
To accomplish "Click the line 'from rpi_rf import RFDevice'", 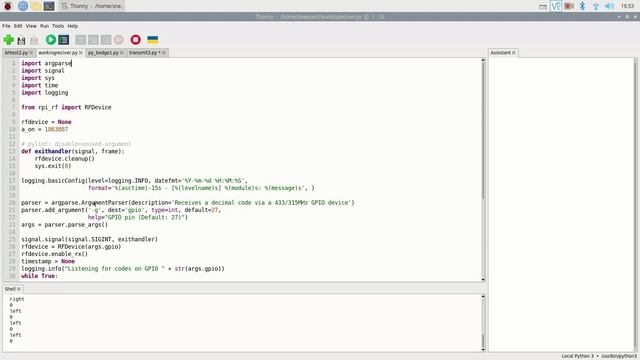I will pyautogui.click(x=66, y=107).
